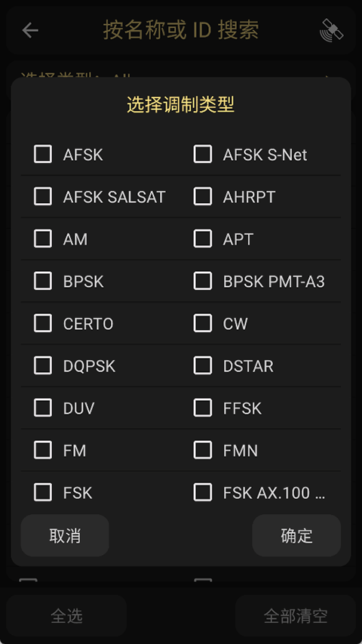Screen dimensions: 362x644
Task: Open the satellite icon at top right
Action: pyautogui.click(x=331, y=30)
